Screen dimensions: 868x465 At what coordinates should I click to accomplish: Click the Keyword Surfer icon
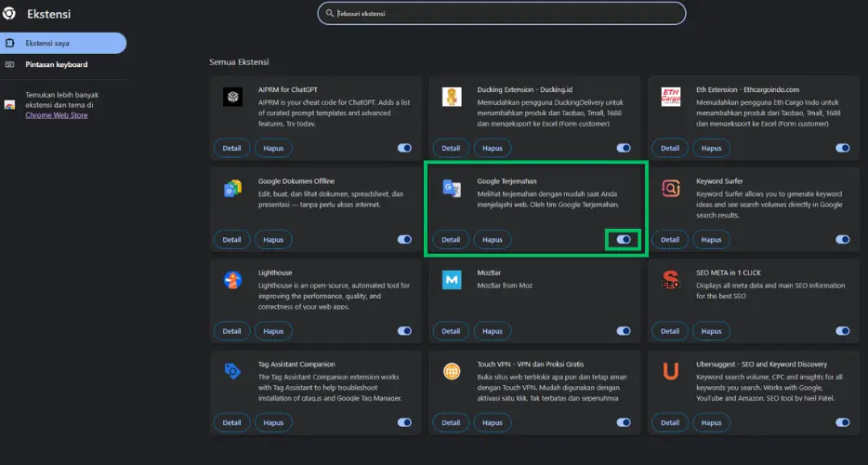(670, 189)
